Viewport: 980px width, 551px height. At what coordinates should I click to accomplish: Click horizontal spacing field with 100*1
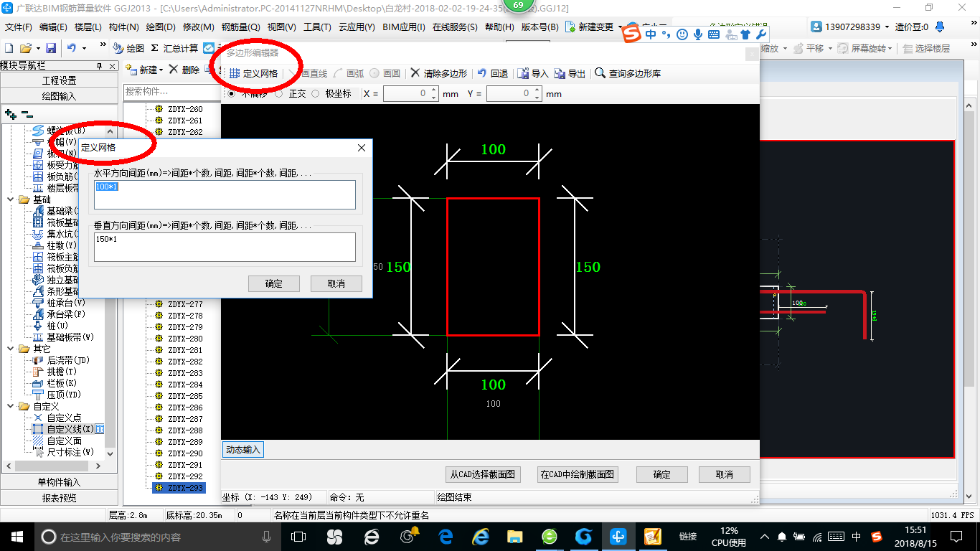tap(225, 194)
